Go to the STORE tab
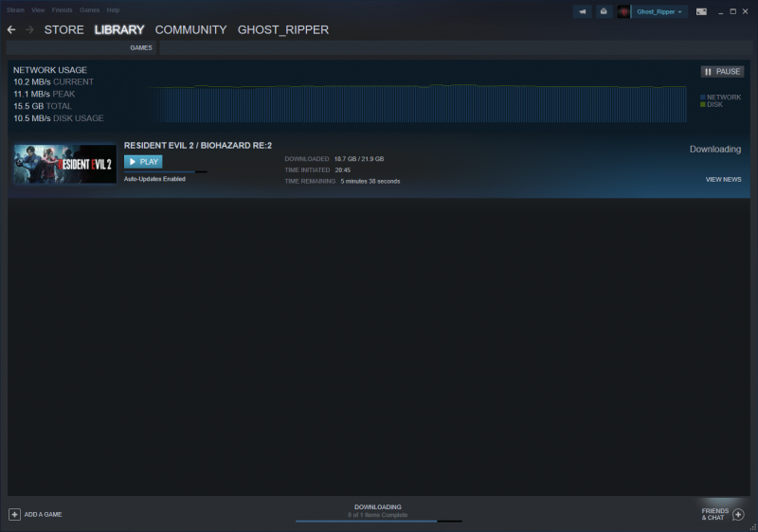 point(63,30)
